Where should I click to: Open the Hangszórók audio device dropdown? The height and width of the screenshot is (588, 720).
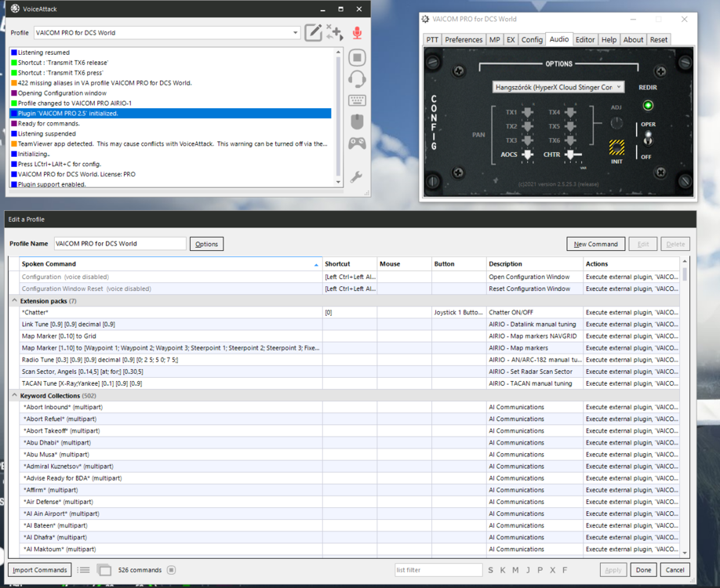click(558, 87)
